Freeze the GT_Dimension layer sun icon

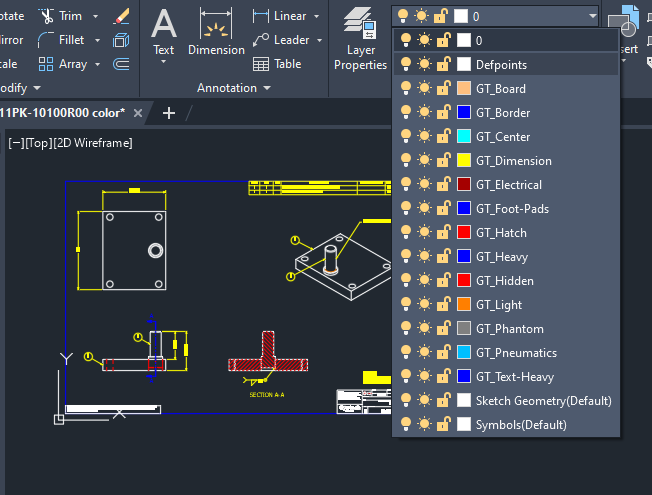pos(424,161)
